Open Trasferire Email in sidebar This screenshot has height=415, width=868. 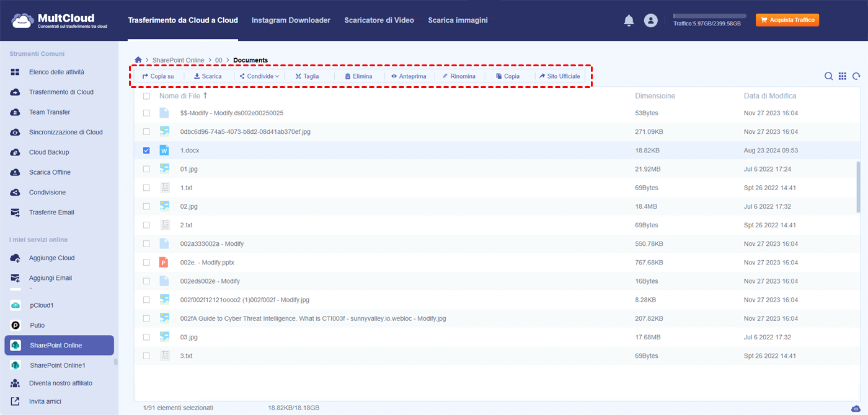point(51,212)
